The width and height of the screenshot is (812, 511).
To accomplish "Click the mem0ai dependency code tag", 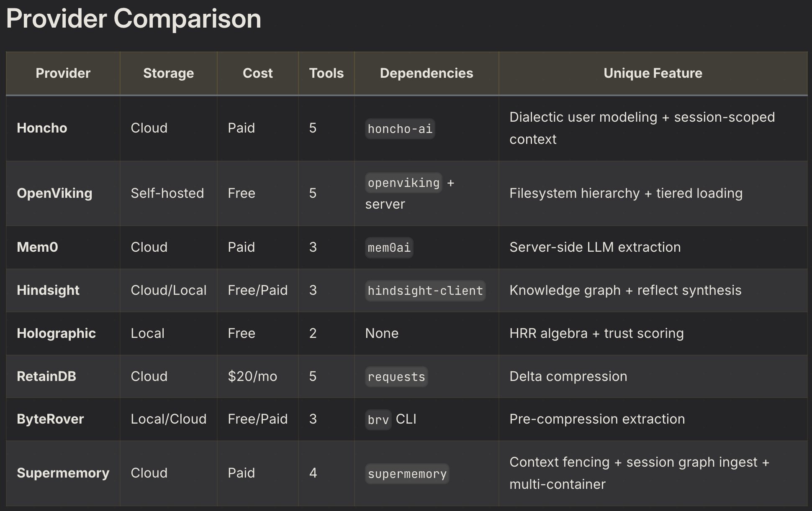I will (x=389, y=248).
